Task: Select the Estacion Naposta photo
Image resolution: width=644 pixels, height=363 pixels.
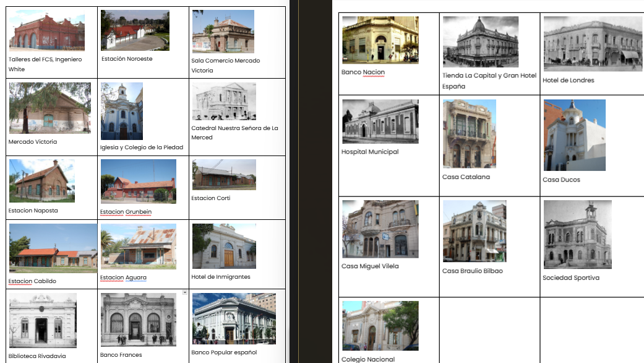Action: point(42,181)
